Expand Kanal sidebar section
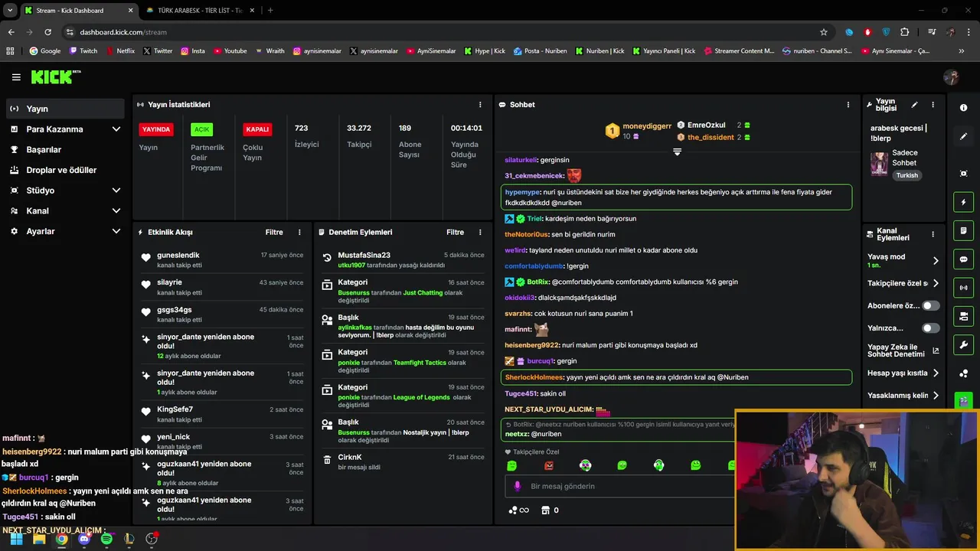 tap(65, 210)
